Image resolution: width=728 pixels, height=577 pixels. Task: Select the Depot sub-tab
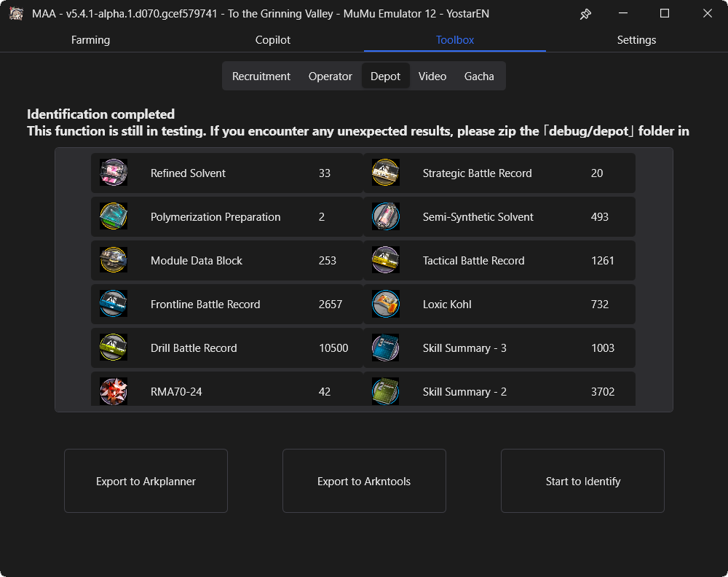pos(385,76)
